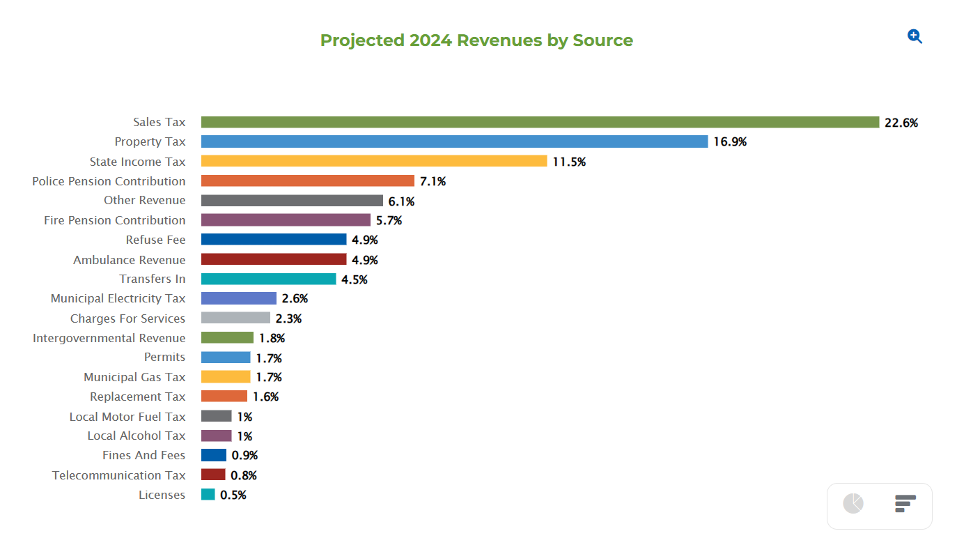This screenshot has height=538, width=980.
Task: Switch to pie chart view
Action: click(x=853, y=503)
